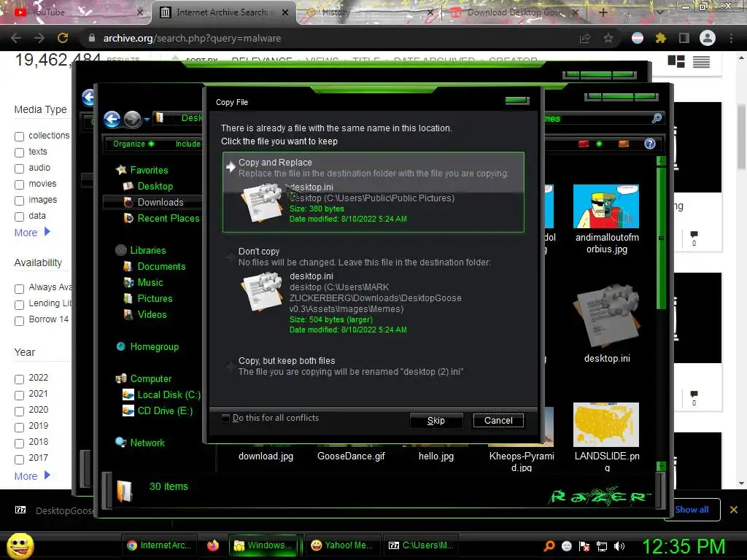747x560 pixels.
Task: Open smiley Start button on taskbar
Action: click(20, 545)
